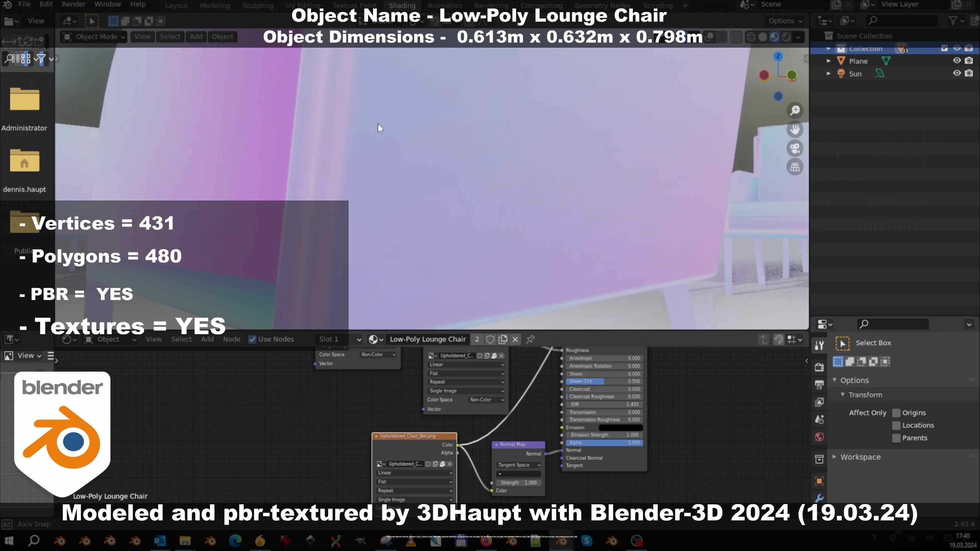Pin the node editor material

[x=530, y=340]
